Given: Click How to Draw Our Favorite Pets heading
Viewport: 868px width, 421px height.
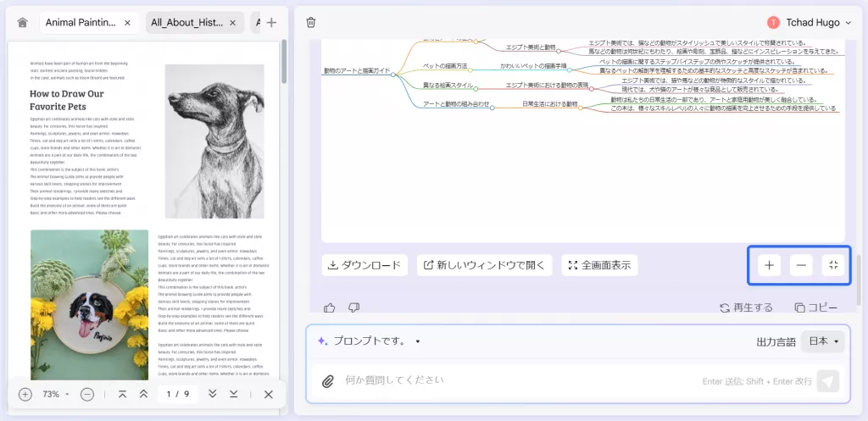Looking at the screenshot, I should (66, 100).
